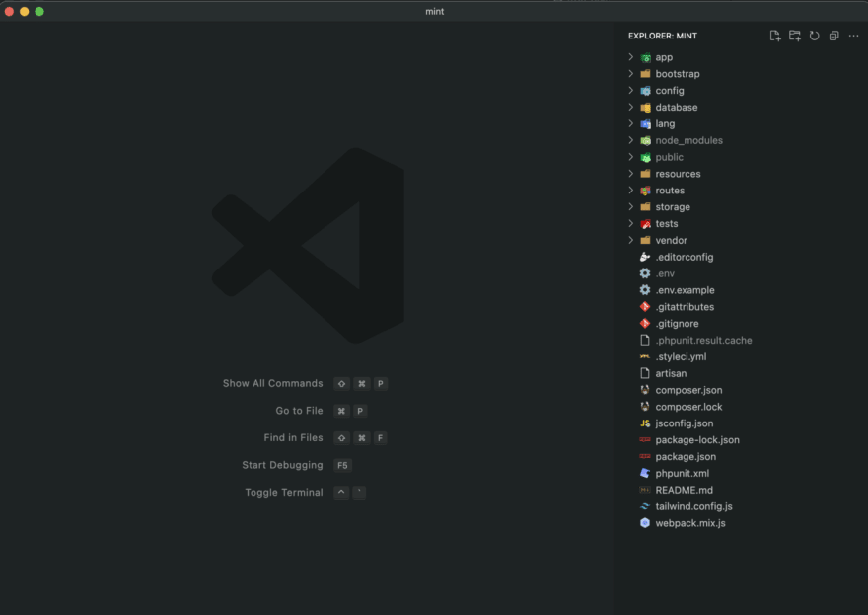Image resolution: width=868 pixels, height=615 pixels.
Task: Click the New Folder icon in Explorer header
Action: coord(795,36)
